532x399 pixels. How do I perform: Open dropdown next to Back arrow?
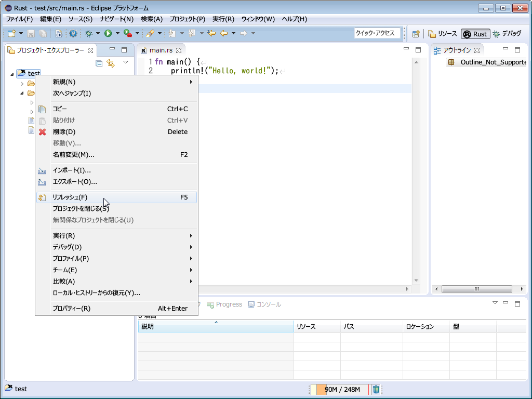click(x=233, y=33)
